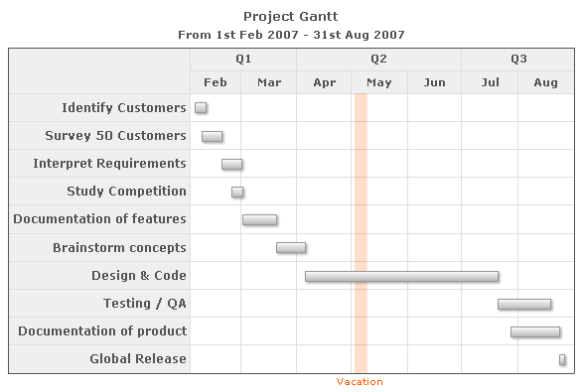Click the Interpret Requirements task bar
Image resolution: width=583 pixels, height=392 pixels.
click(x=232, y=164)
